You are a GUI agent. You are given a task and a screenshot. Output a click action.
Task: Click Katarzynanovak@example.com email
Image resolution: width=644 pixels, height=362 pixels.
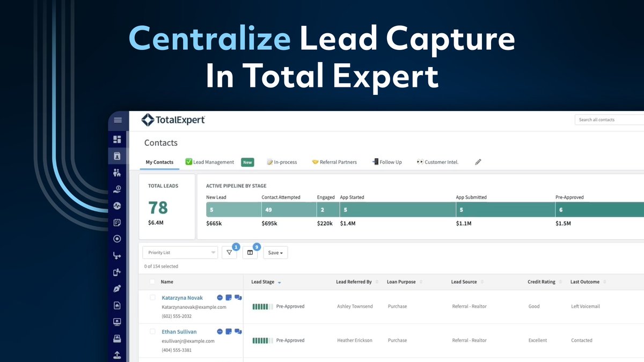click(x=194, y=307)
